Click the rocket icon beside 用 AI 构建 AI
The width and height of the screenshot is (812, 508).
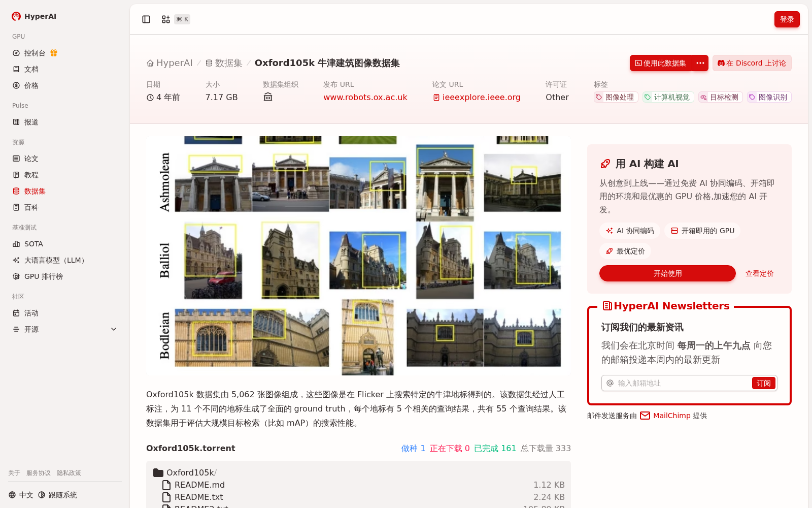tap(605, 164)
